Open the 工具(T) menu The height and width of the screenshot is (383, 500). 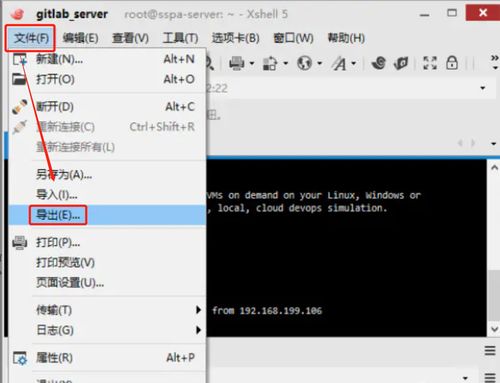tap(180, 38)
